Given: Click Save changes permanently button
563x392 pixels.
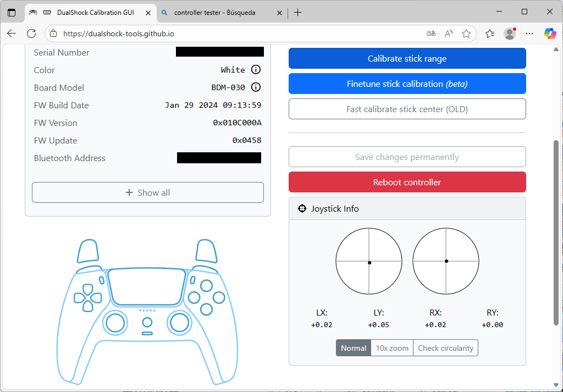Looking at the screenshot, I should coord(407,157).
